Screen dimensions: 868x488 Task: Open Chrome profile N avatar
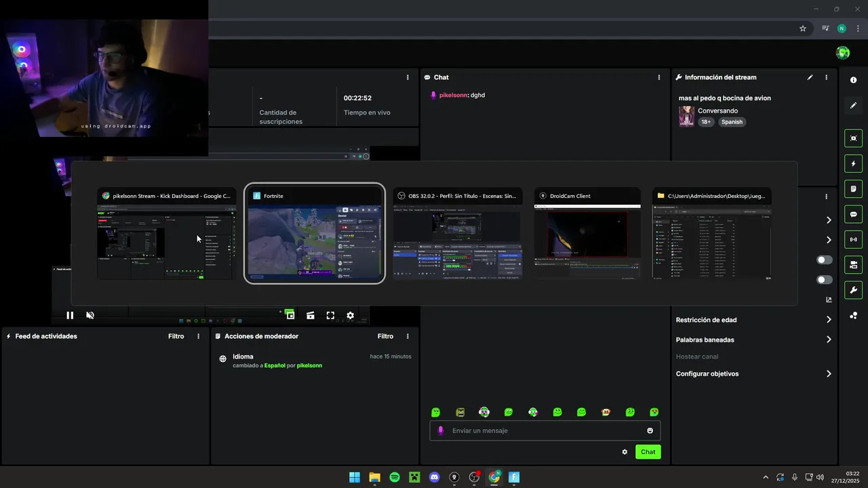tap(842, 28)
